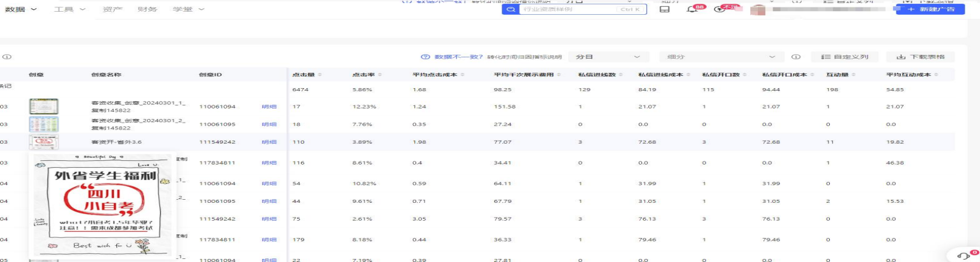Click the 12.23% click rate cell
Viewport: 980px width, 262px height.
pos(362,107)
